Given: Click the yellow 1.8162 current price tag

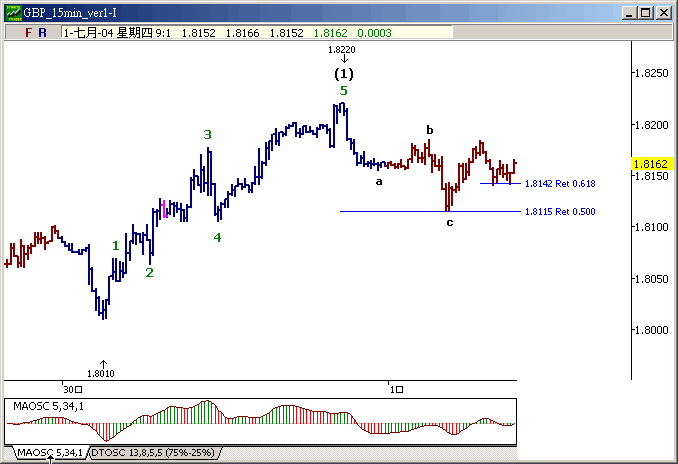Looking at the screenshot, I should [650, 164].
